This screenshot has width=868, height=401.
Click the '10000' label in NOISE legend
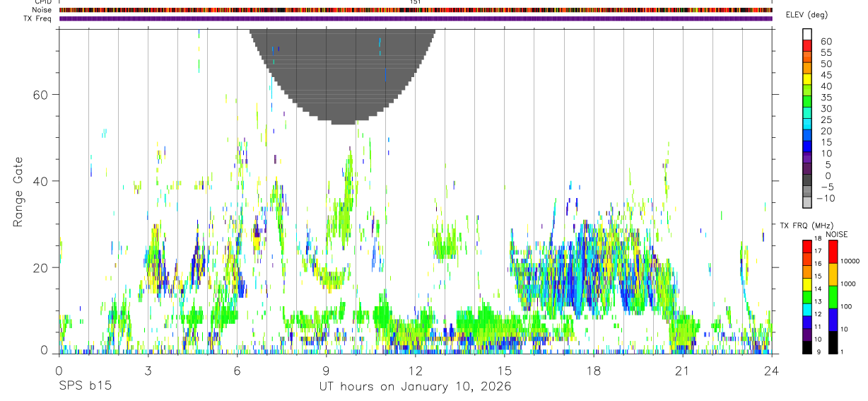(x=851, y=262)
